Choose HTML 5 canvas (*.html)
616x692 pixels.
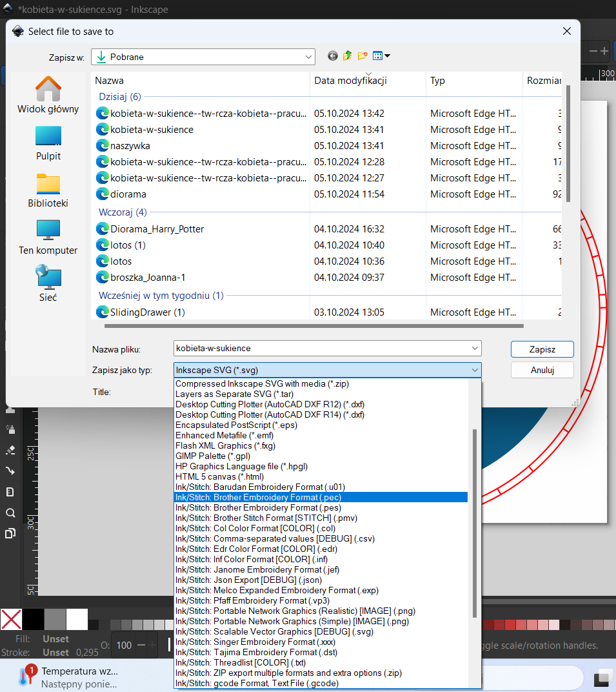[321, 476]
